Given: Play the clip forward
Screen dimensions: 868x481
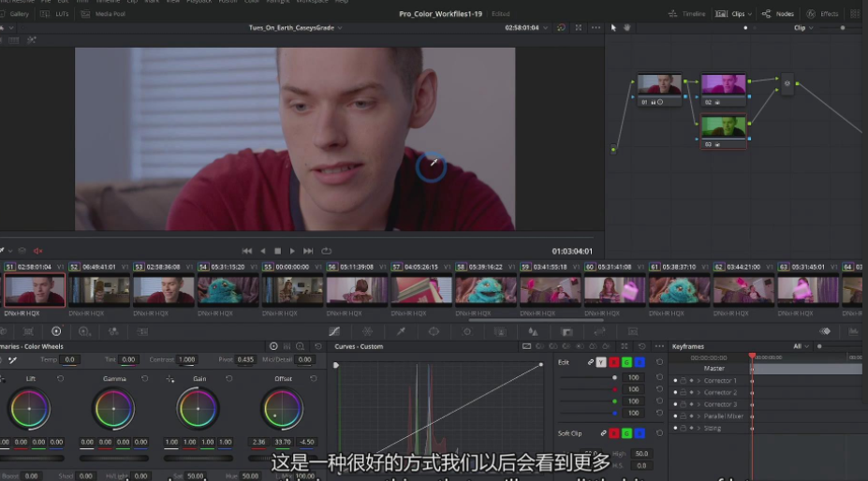Looking at the screenshot, I should pos(292,251).
